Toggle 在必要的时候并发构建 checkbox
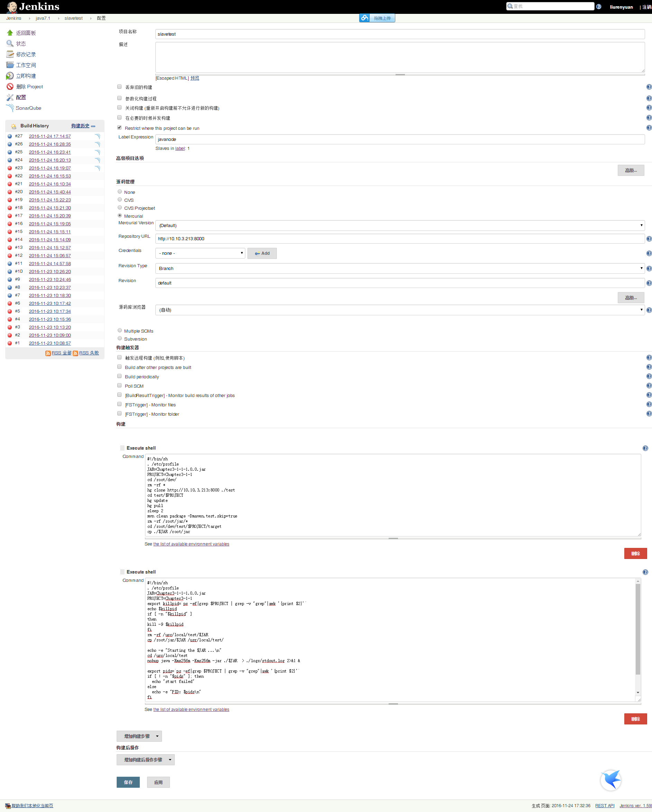The width and height of the screenshot is (652, 812). 119,117
